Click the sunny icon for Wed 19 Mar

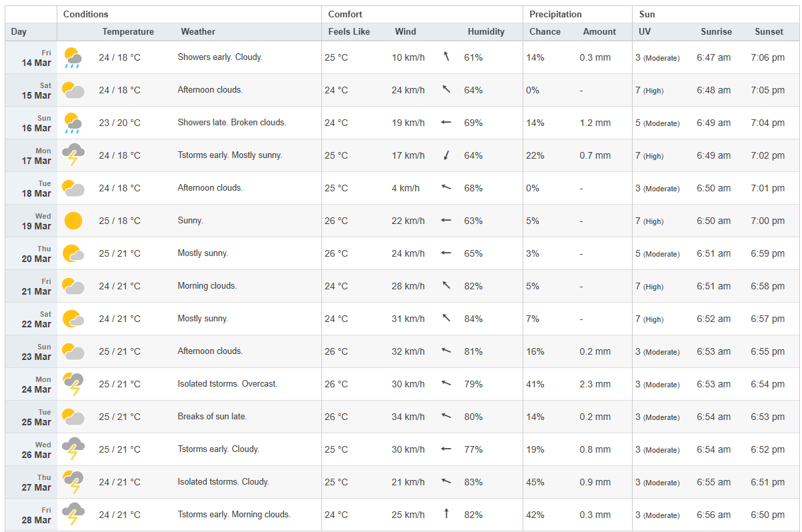coord(73,221)
